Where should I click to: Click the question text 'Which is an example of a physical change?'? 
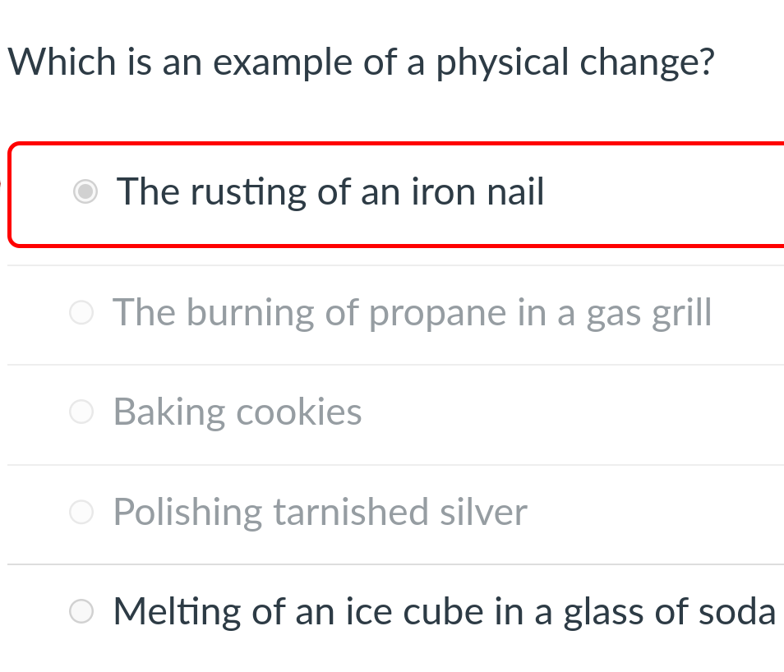362,62
